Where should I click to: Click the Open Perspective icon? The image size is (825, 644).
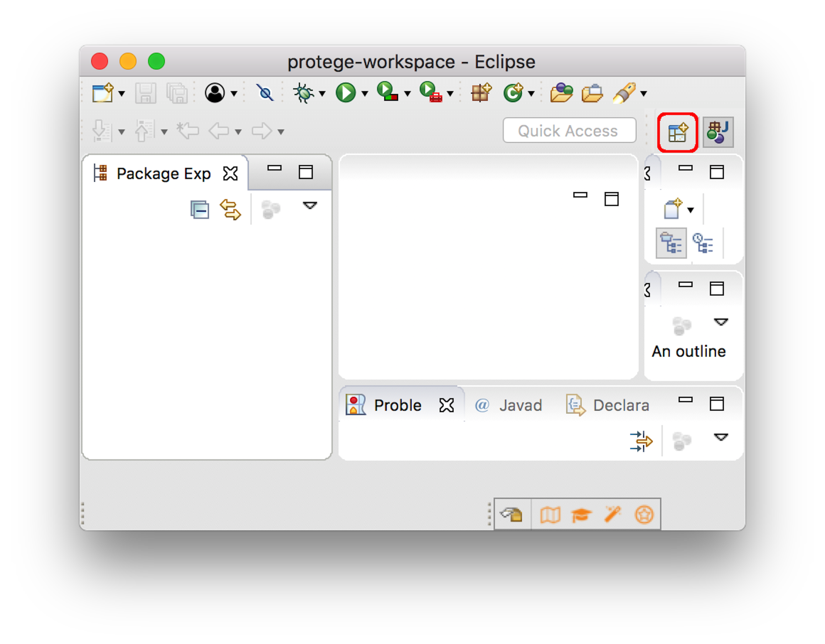pos(678,133)
